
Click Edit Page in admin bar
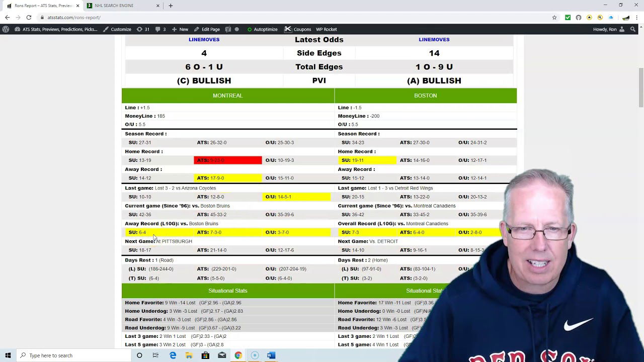coord(207,29)
